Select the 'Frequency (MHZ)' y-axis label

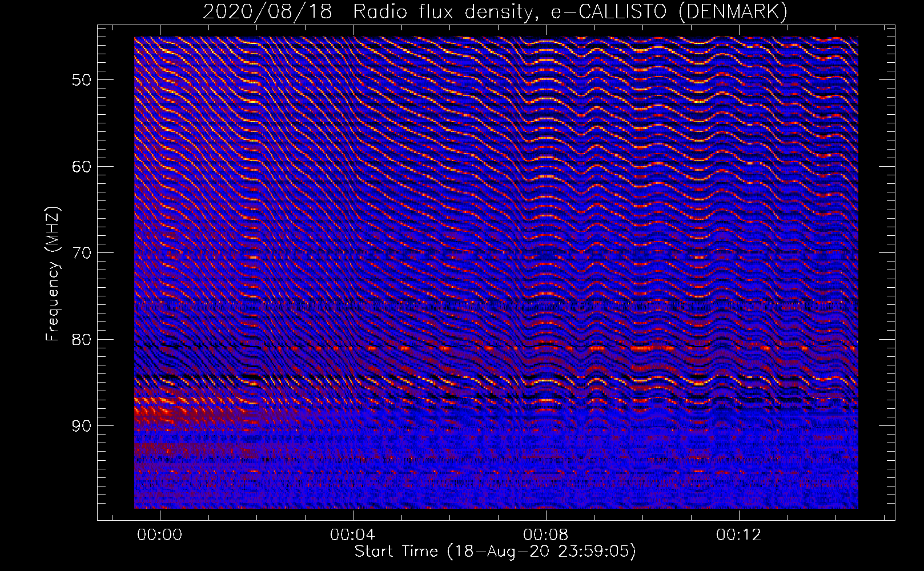pyautogui.click(x=53, y=274)
